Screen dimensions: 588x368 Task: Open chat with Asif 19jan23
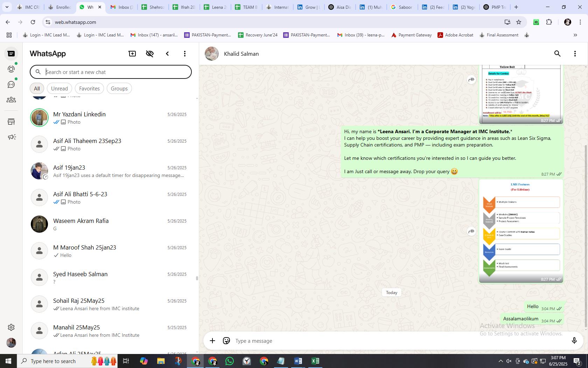(x=110, y=171)
